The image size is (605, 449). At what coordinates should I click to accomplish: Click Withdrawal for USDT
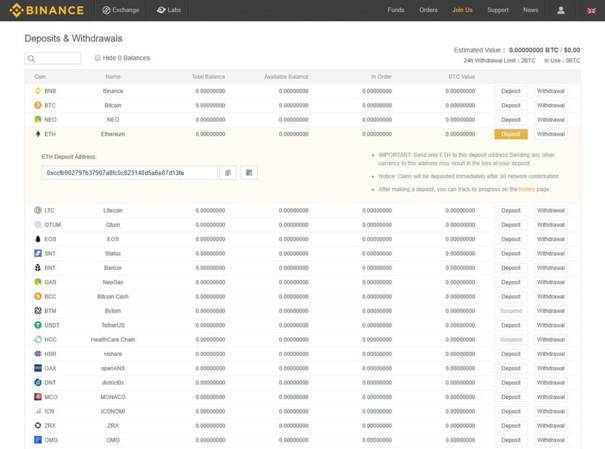pos(551,325)
